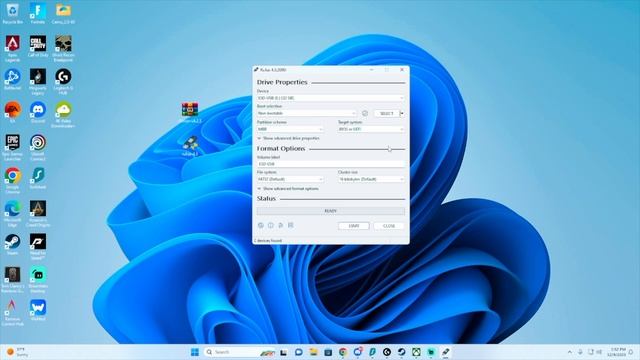Open the Discord desktop shortcut

(x=38, y=113)
